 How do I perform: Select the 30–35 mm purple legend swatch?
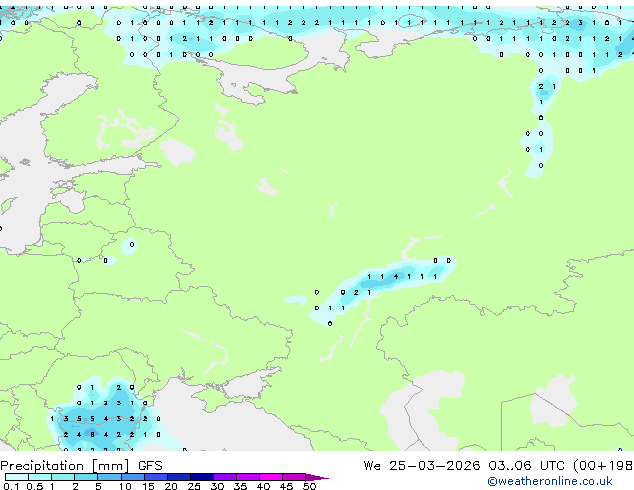(225, 477)
